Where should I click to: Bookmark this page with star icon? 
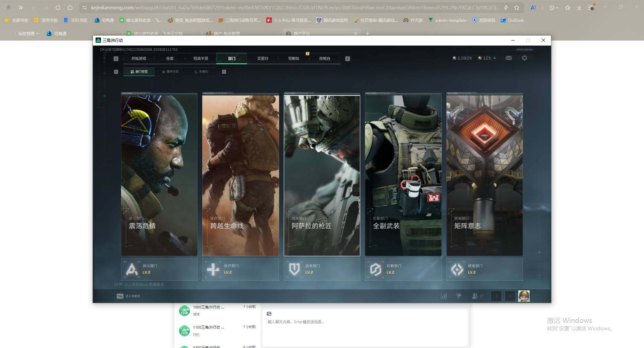tap(517, 7)
